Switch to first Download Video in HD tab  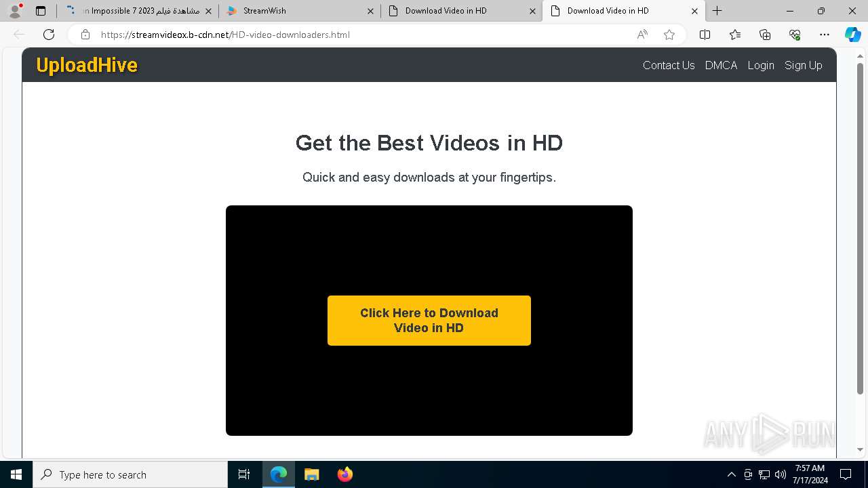point(461,11)
